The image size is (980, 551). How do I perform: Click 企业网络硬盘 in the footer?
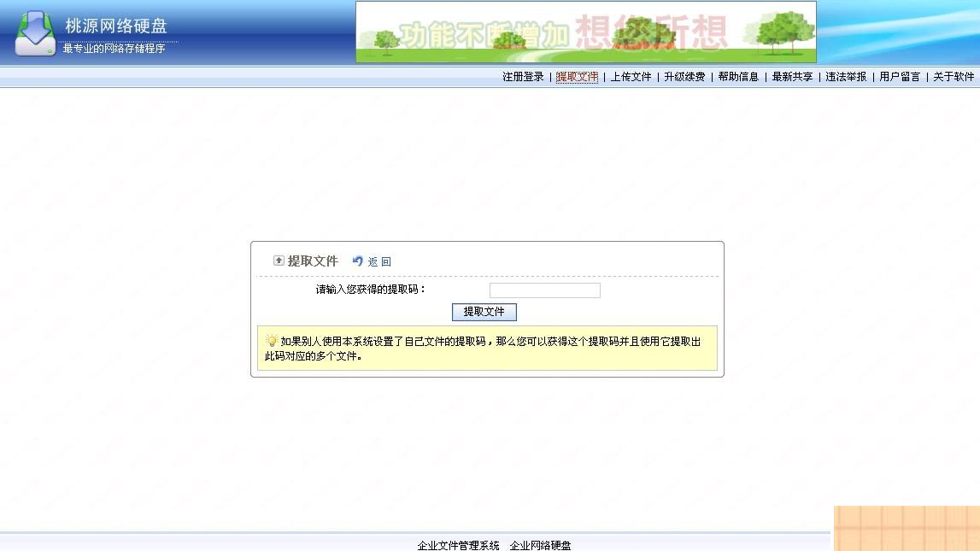click(541, 545)
